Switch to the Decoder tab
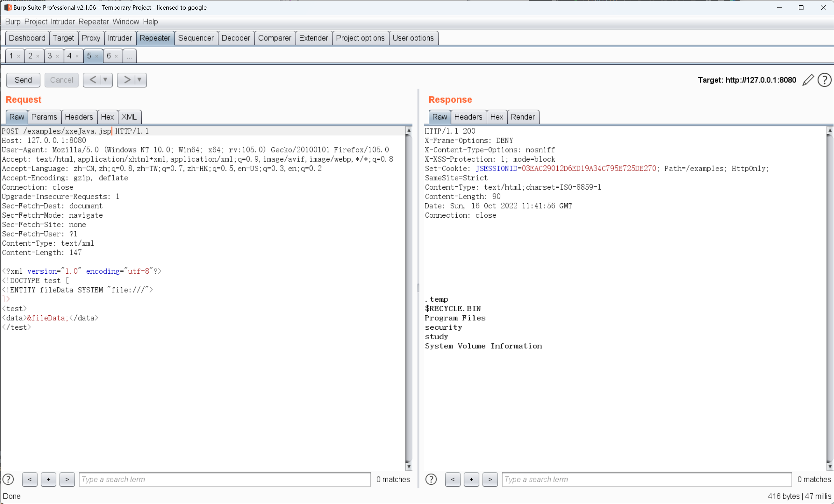 click(x=236, y=38)
